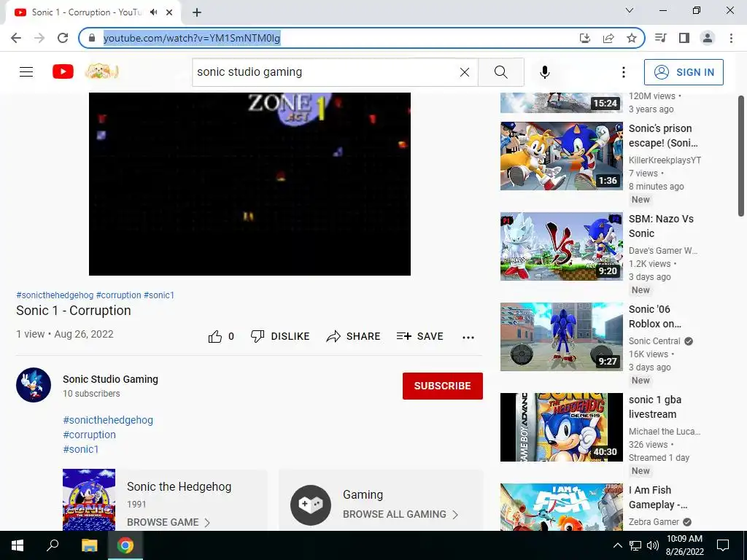View site information lock icon
This screenshot has width=747, height=560.
pos(92,38)
